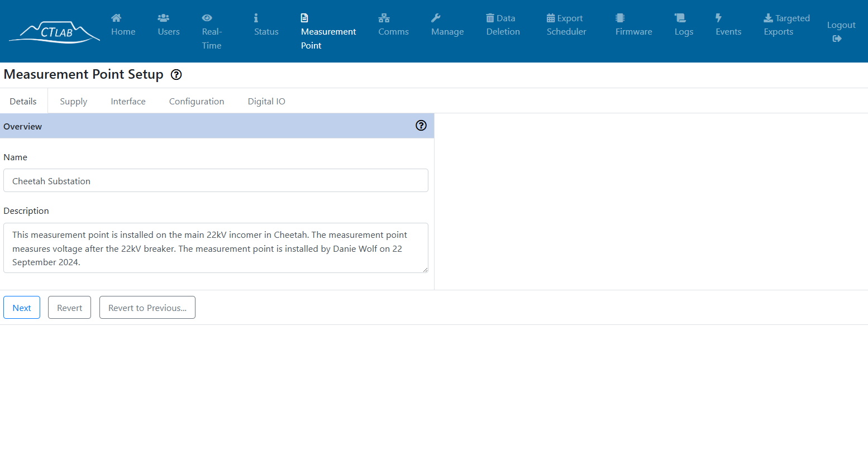Open Real-Time menu label
Screen dimensions: 868x474
tap(212, 39)
